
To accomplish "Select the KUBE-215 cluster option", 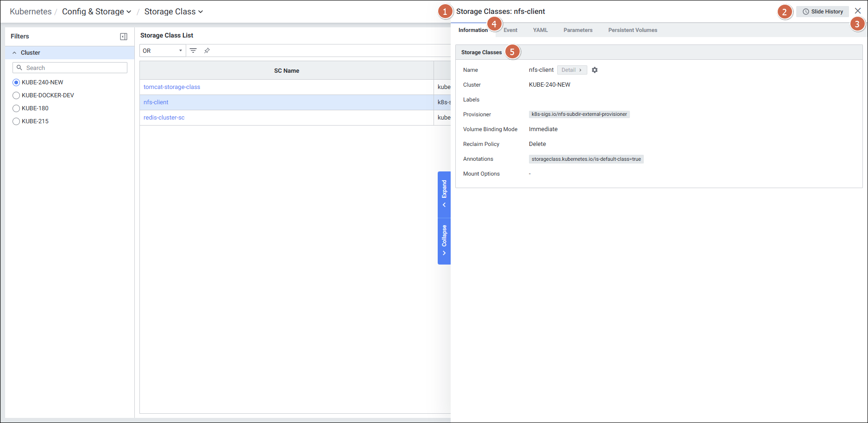I will 16,121.
